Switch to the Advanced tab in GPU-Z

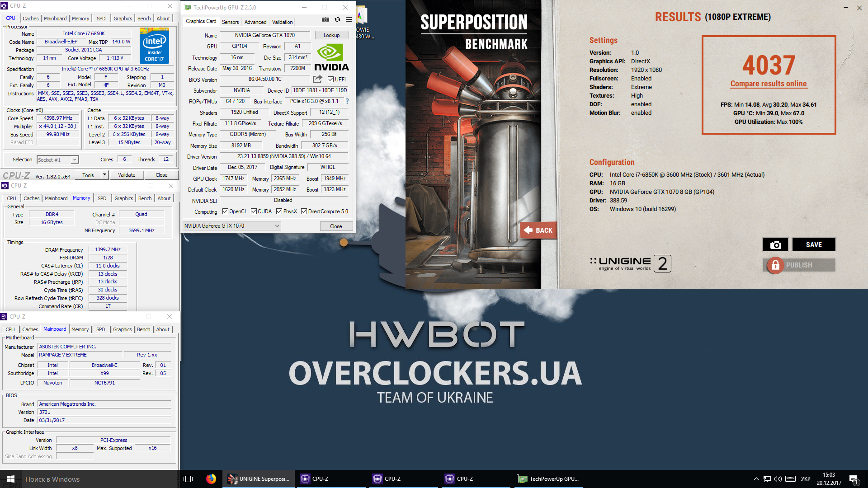click(255, 22)
